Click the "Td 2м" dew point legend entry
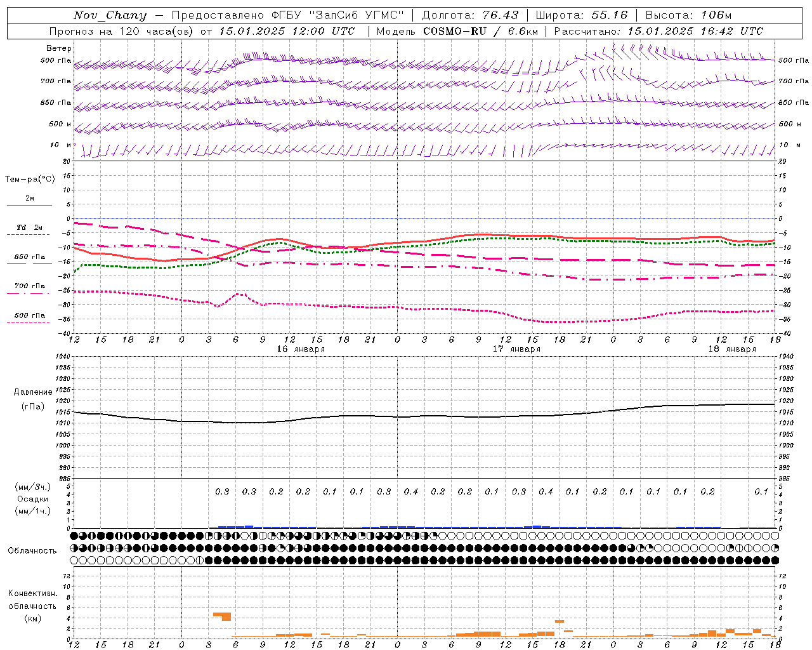812x650 pixels. pyautogui.click(x=30, y=227)
